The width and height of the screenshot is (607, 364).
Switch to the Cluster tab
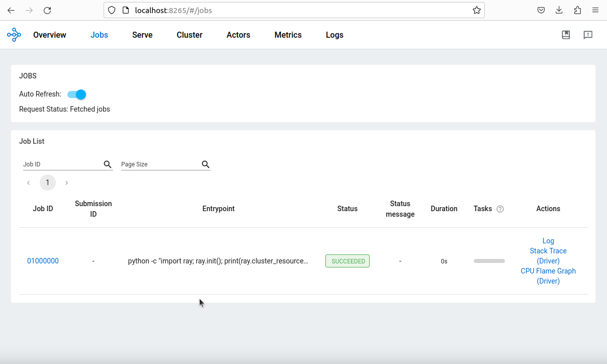coord(190,35)
